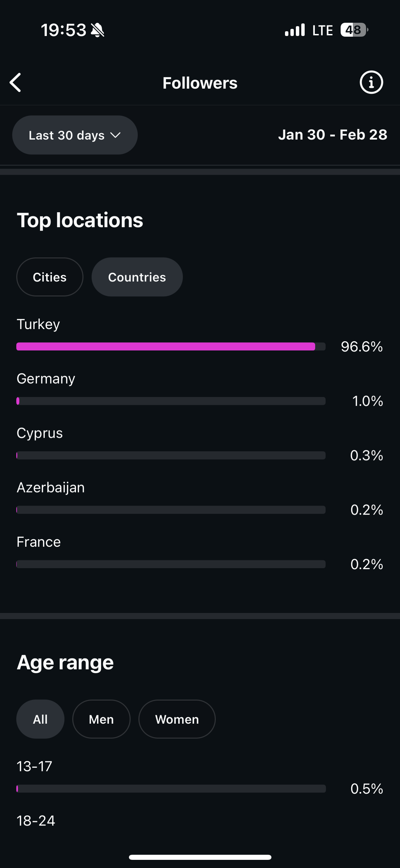Tap the cellular signal bars icon

click(x=294, y=30)
